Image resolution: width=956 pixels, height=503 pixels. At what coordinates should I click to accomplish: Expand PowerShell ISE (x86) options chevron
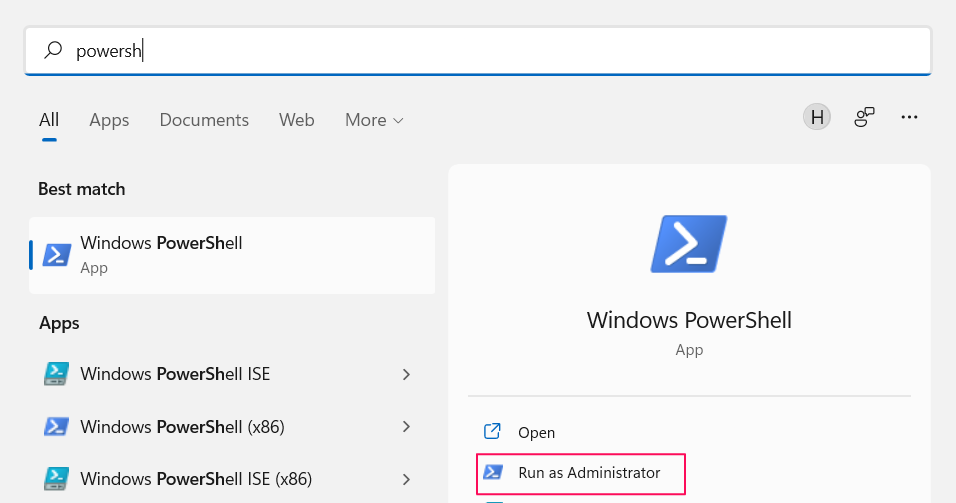[406, 477]
